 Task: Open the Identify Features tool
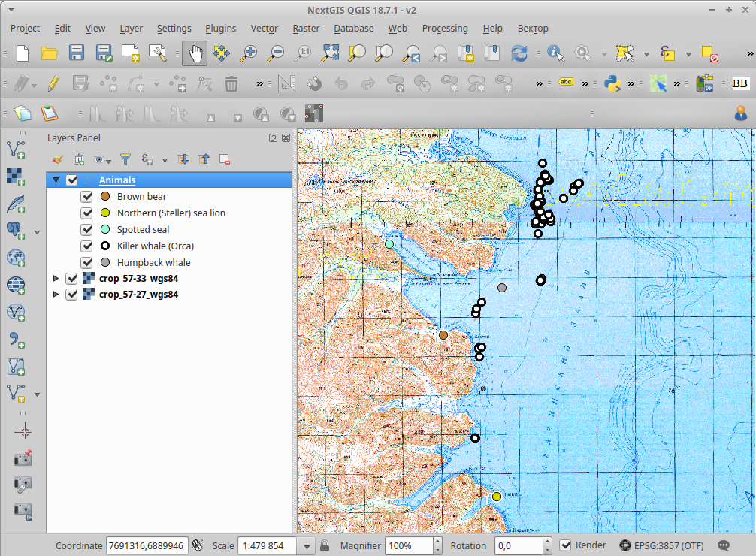pos(555,53)
